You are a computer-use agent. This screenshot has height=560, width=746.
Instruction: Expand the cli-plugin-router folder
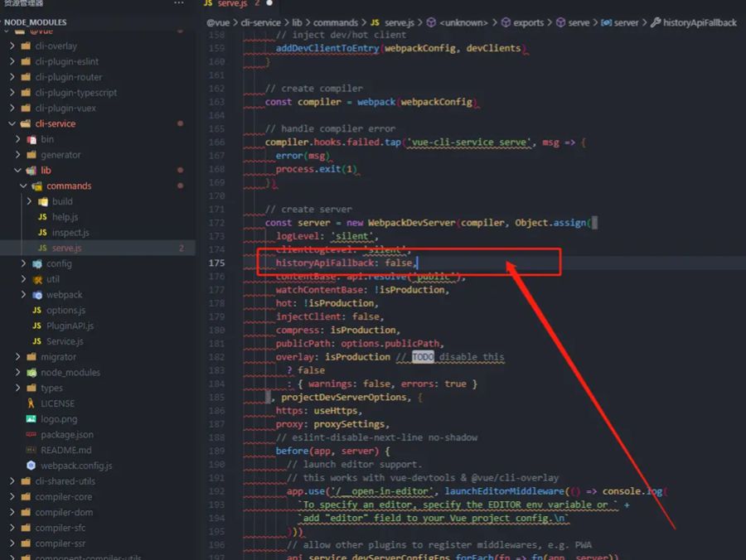13,77
